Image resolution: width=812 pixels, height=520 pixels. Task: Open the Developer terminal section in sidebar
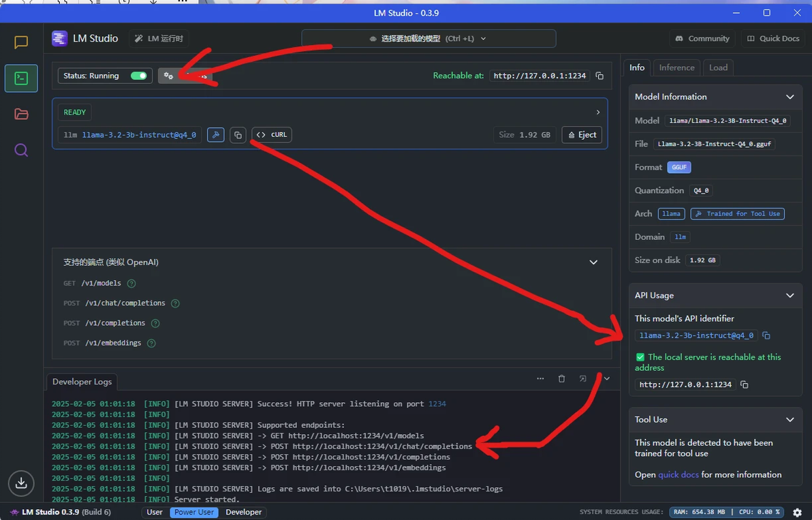21,78
